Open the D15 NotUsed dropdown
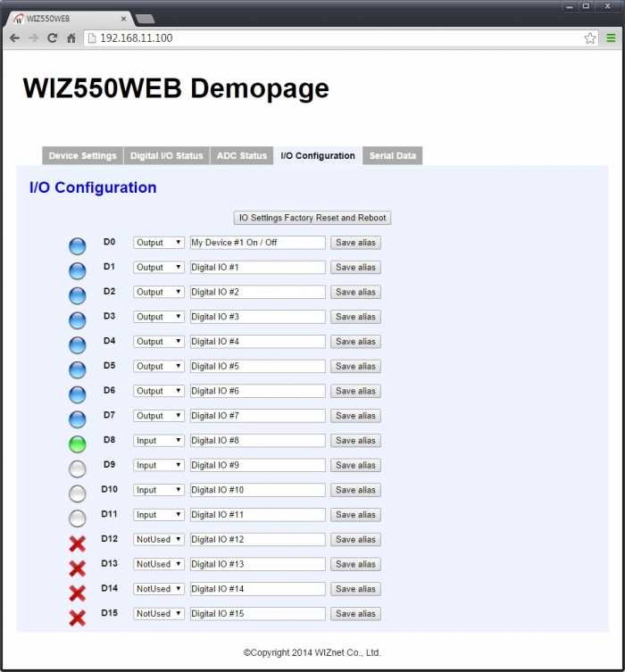This screenshot has width=625, height=672. 159,614
